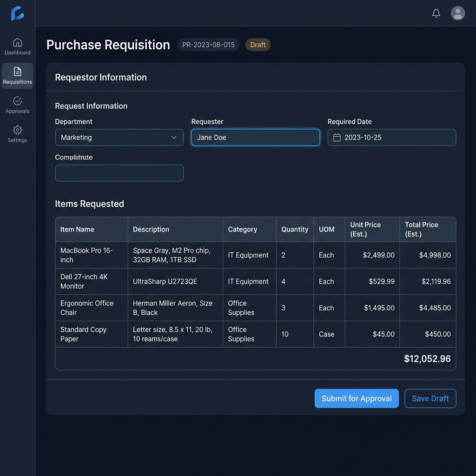Select the Ergonomic Office Chair cell
The width and height of the screenshot is (476, 476).
(92, 308)
